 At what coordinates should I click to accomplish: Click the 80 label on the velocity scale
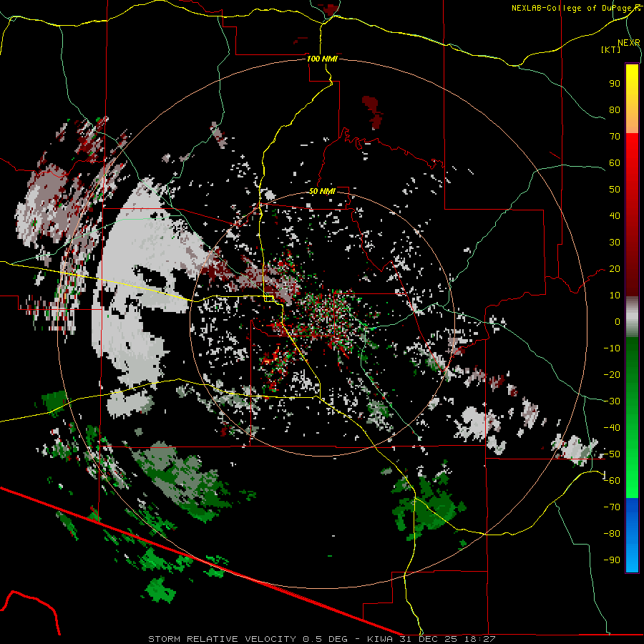(x=615, y=110)
